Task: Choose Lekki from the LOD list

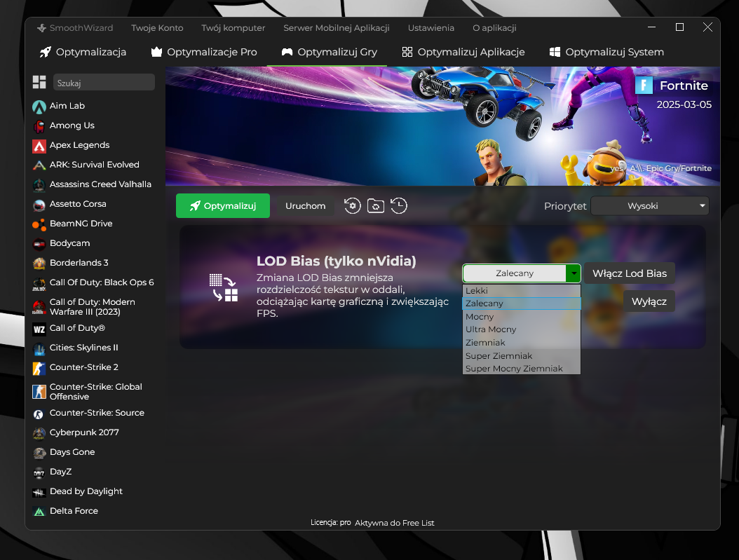Action: tap(521, 291)
